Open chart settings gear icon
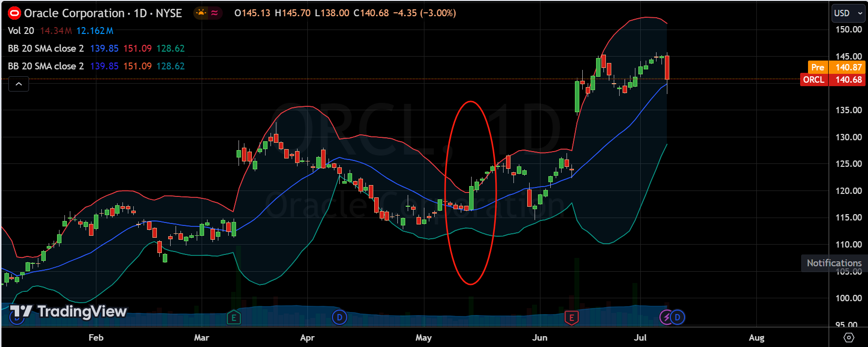 (x=849, y=338)
